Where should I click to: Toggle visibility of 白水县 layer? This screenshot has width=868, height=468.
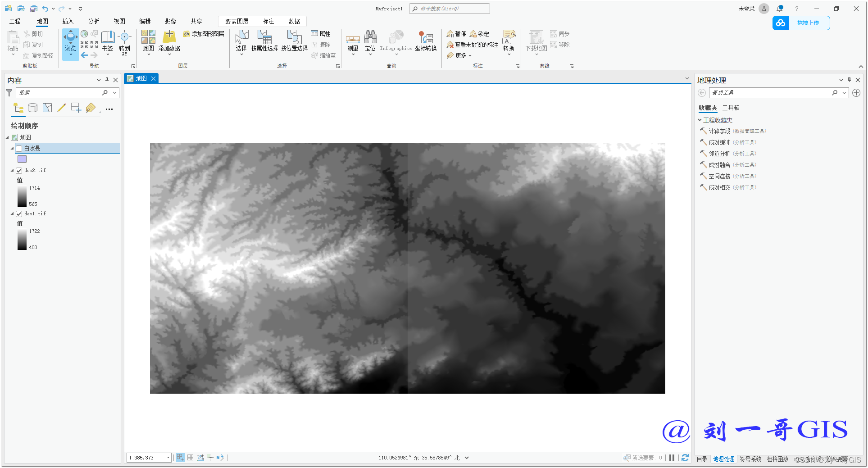19,149
